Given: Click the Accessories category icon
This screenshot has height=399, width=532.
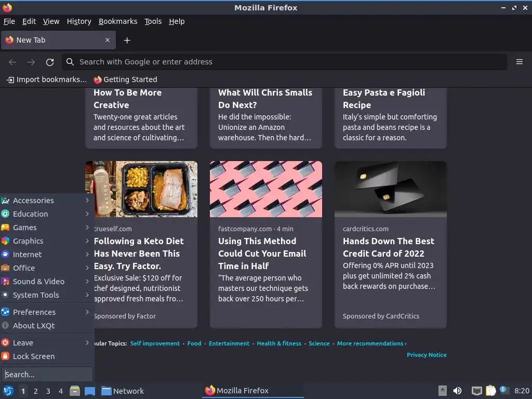Looking at the screenshot, I should (5, 200).
